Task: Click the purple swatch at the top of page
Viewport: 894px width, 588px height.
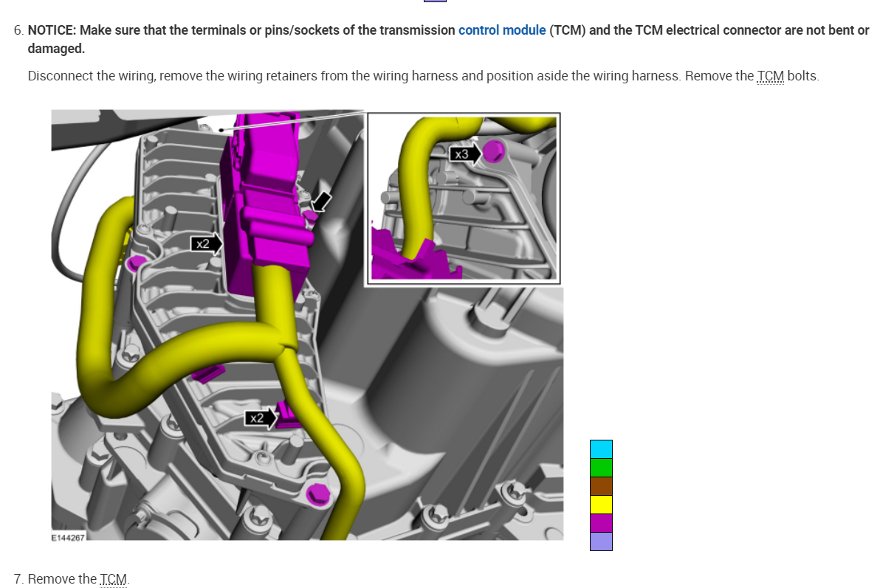Action: point(435,2)
